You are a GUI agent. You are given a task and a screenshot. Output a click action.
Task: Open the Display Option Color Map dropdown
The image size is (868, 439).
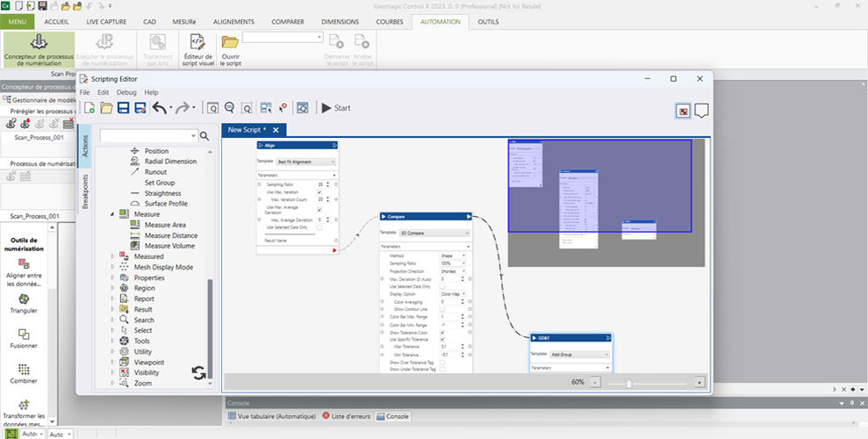pos(453,294)
